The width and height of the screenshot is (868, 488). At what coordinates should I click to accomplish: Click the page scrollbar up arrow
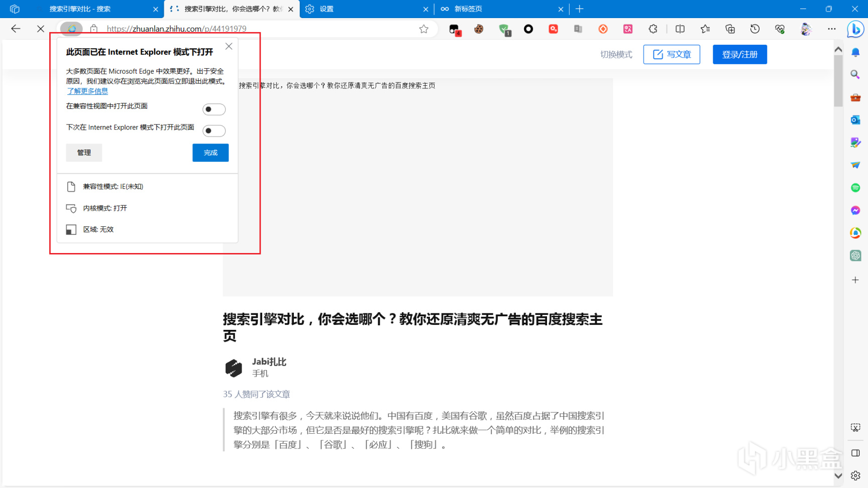click(x=838, y=49)
